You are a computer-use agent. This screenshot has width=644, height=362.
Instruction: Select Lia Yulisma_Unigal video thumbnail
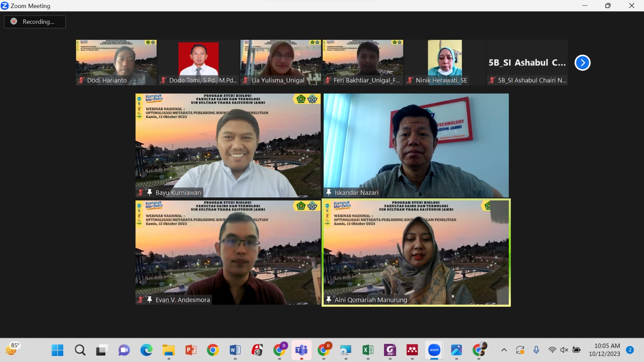[281, 60]
